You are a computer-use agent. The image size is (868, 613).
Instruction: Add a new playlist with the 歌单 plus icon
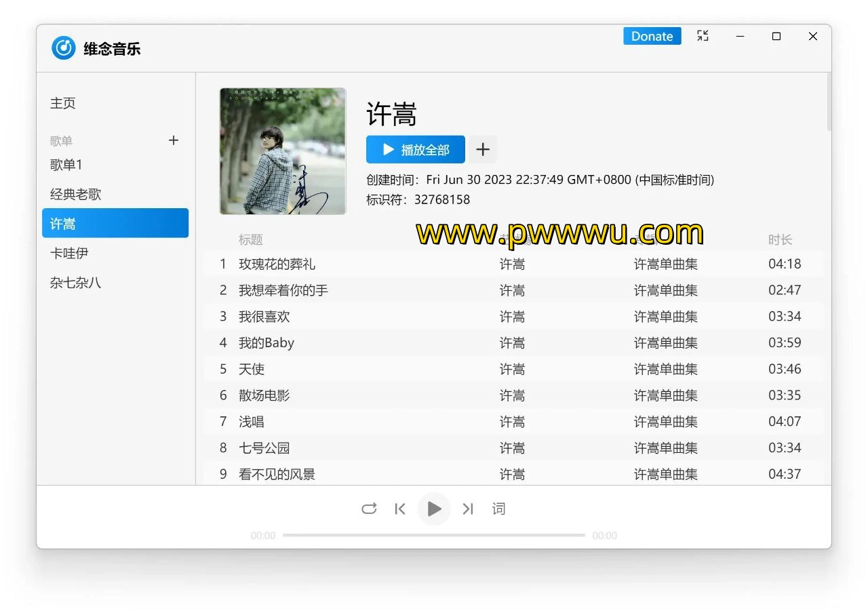click(x=174, y=140)
